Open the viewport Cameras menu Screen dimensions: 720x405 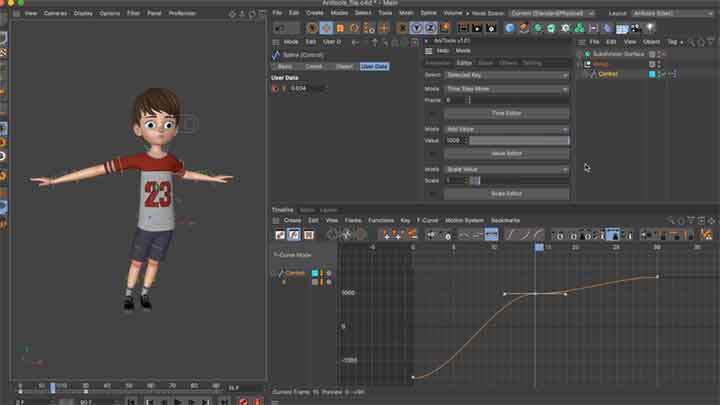56,13
